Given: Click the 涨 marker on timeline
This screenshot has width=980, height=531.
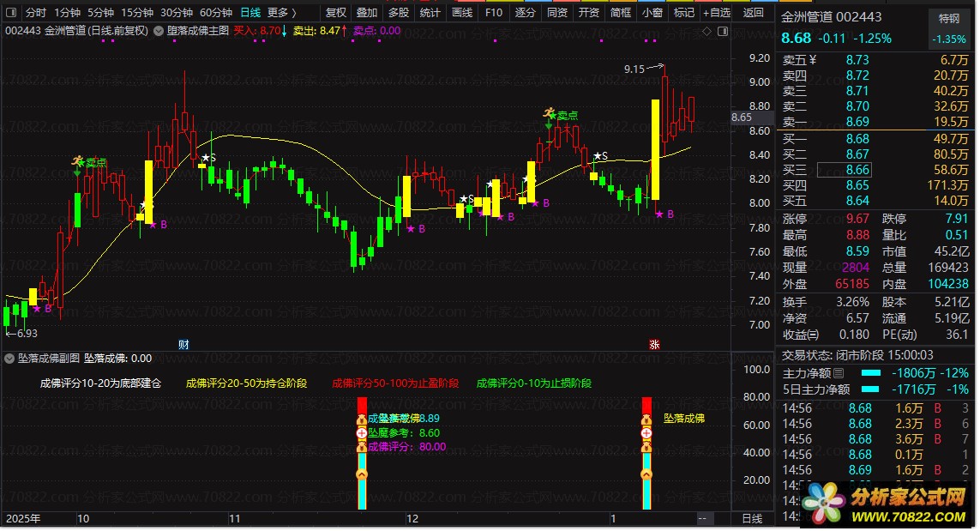Looking at the screenshot, I should tap(654, 345).
